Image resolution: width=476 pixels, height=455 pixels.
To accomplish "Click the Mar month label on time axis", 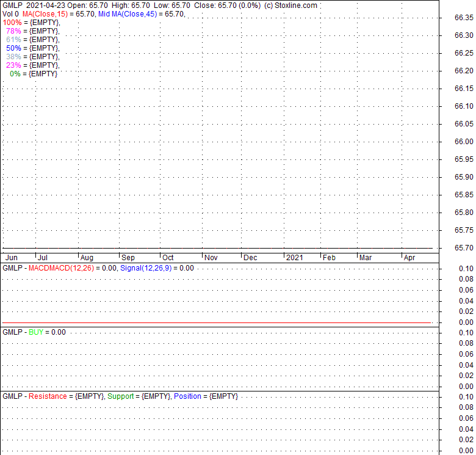I will click(366, 258).
